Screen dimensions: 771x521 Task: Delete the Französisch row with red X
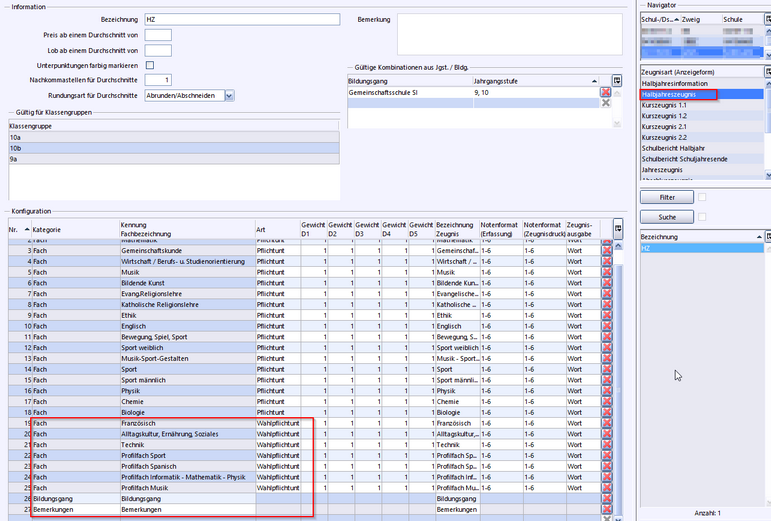[x=606, y=424]
